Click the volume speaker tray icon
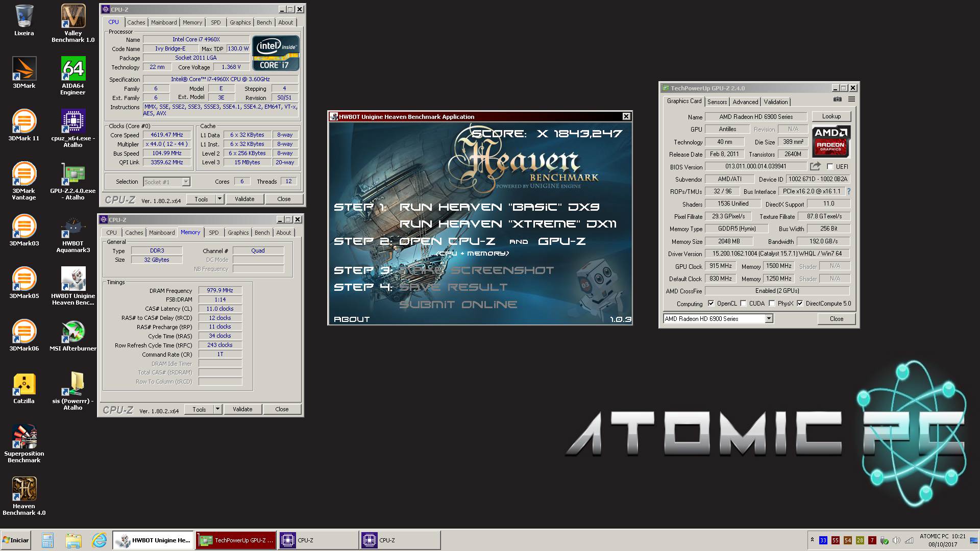Image resolution: width=980 pixels, height=551 pixels. point(897,540)
